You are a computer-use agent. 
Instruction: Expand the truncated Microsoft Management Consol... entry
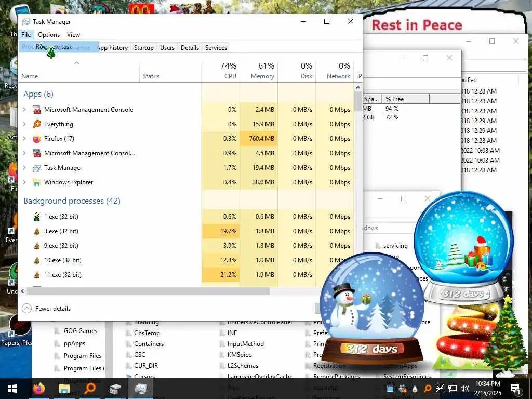coord(24,153)
